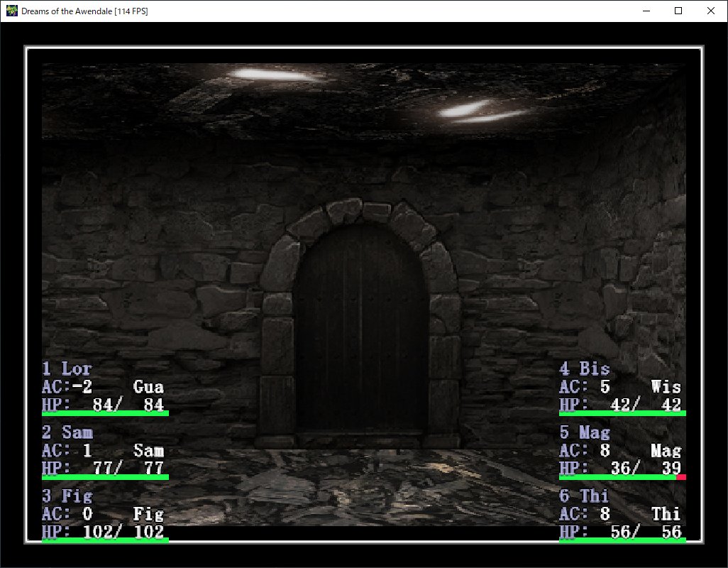This screenshot has width=728, height=568.
Task: Select party member 1 Lor
Action: [x=67, y=368]
